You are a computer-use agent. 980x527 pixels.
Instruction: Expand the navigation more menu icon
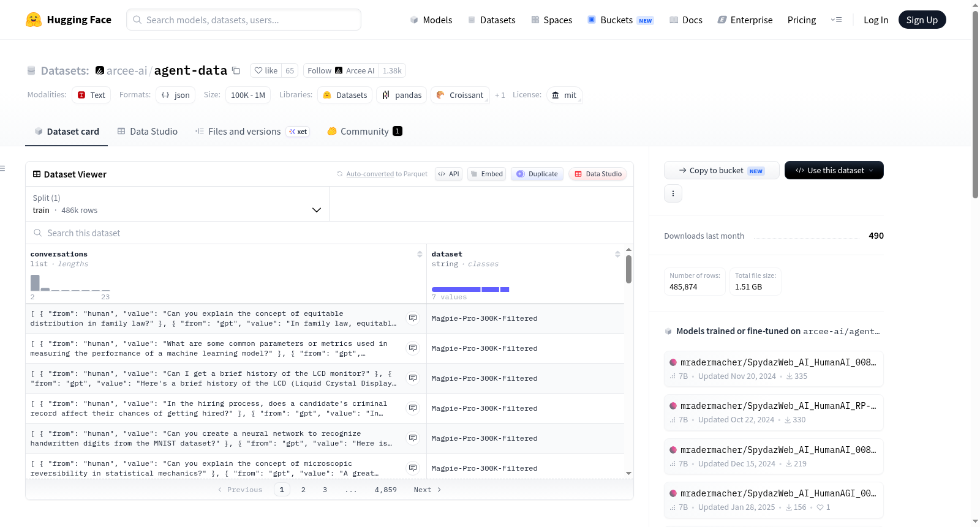[x=836, y=20]
